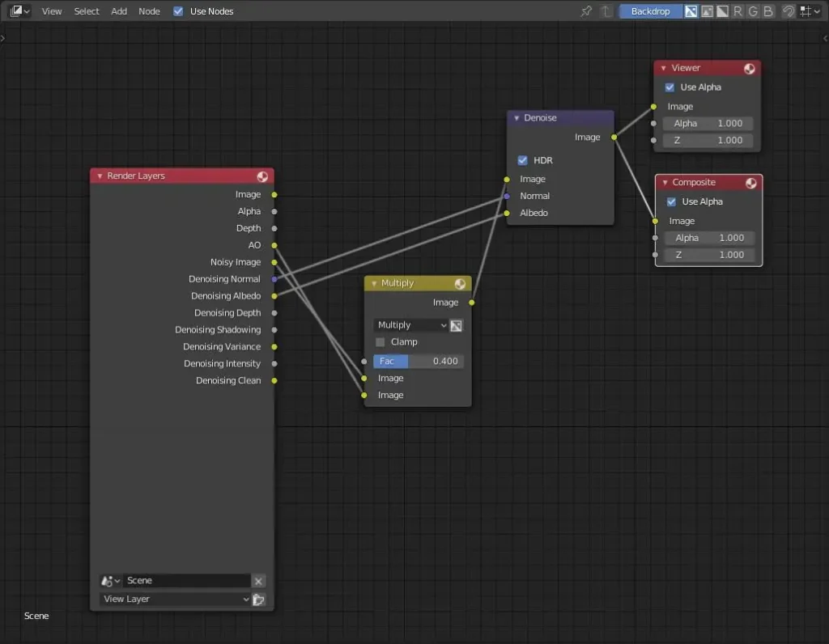The width and height of the screenshot is (829, 644).
Task: Show Alpha-only backdrop channel icon
Action: (x=722, y=11)
